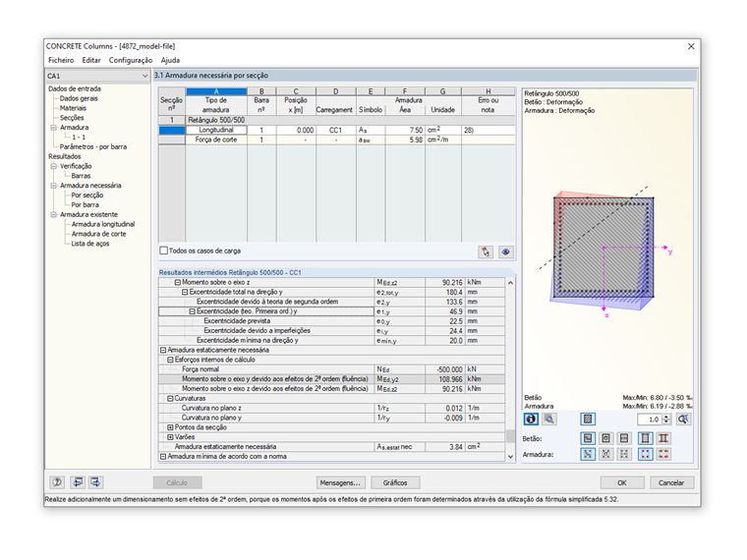Close the CONCRETE Columns window
747x560 pixels.
coord(691,46)
